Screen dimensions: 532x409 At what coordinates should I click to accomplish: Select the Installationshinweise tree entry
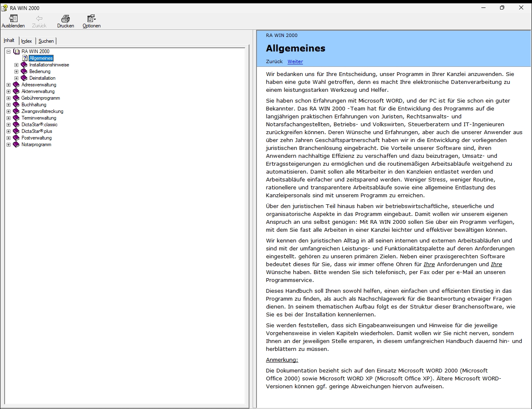pyautogui.click(x=49, y=65)
